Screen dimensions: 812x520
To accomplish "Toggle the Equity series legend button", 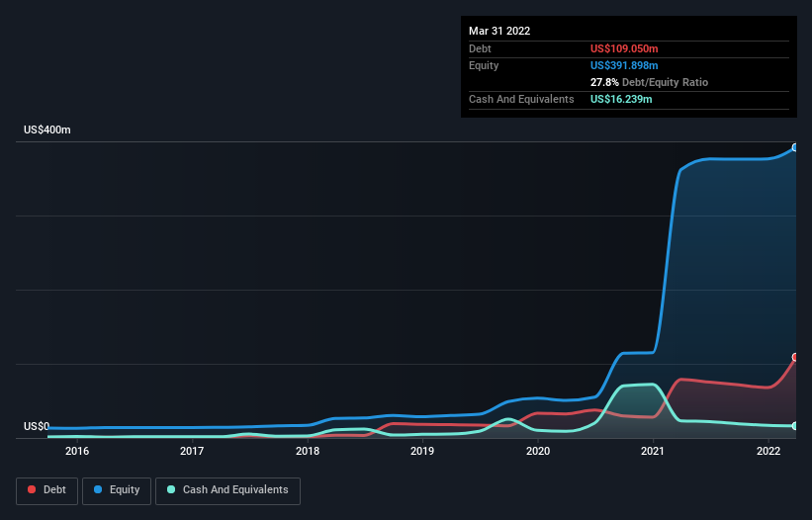I will [x=117, y=490].
